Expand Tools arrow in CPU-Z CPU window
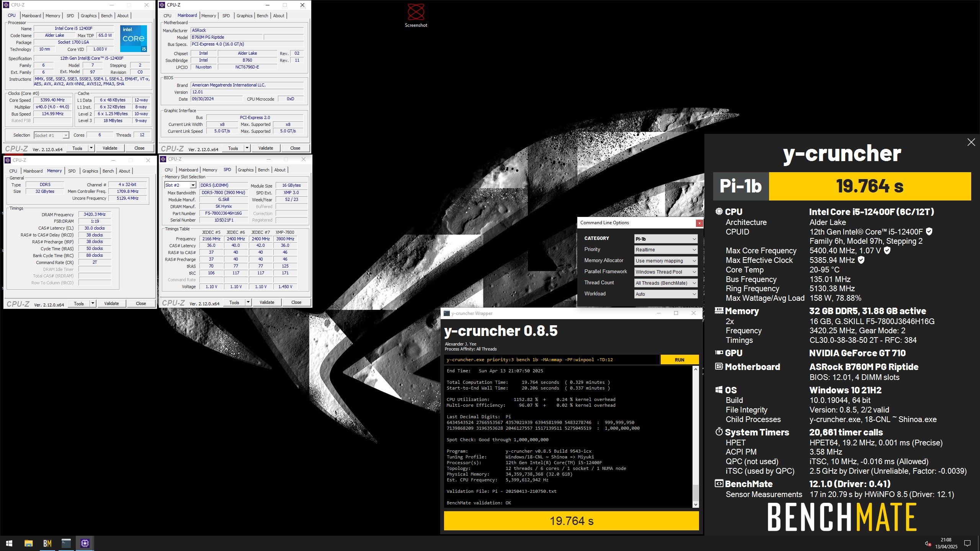980x551 pixels. (91, 148)
